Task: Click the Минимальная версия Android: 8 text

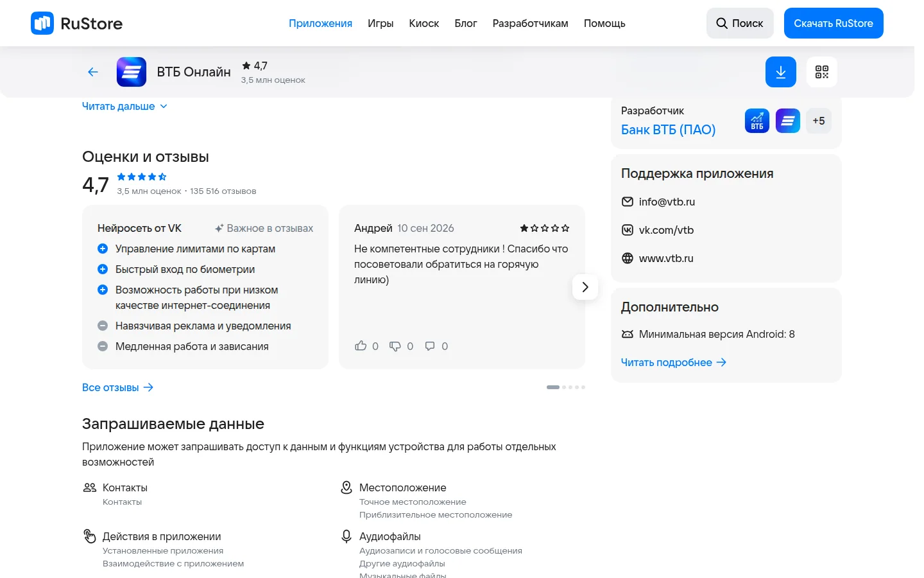Action: (x=717, y=334)
